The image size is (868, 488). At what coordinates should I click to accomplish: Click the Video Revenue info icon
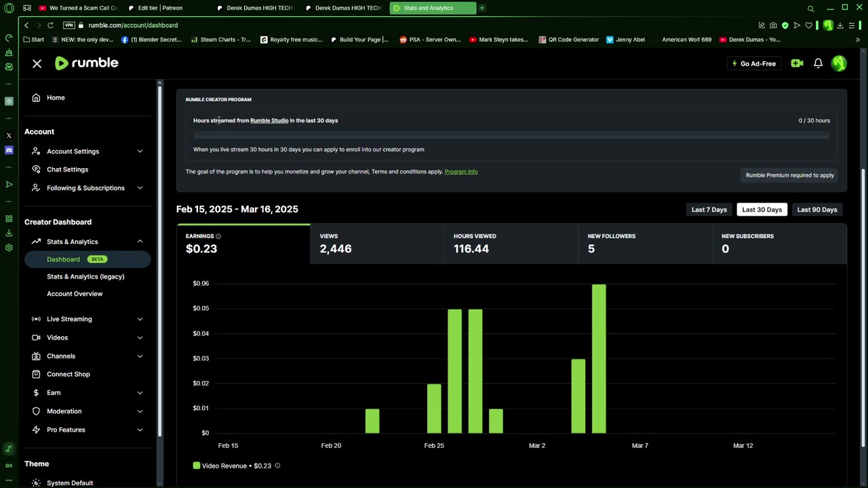(x=277, y=466)
